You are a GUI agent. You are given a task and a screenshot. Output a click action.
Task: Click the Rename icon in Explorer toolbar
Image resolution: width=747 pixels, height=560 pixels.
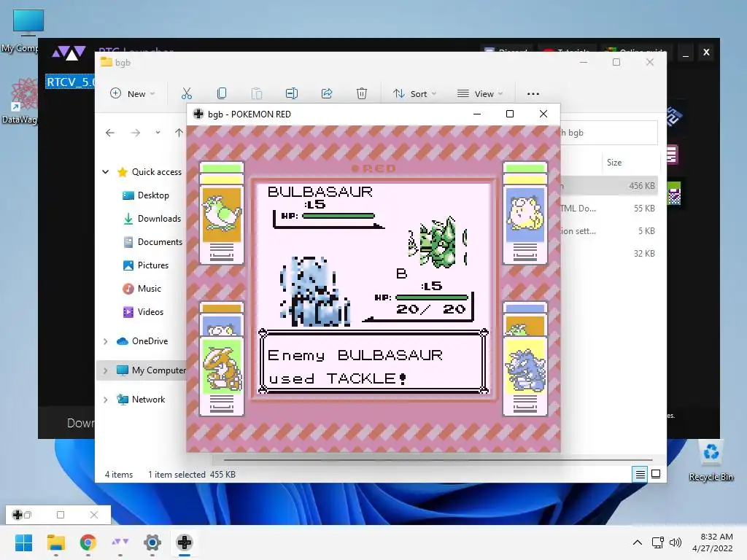click(x=292, y=93)
